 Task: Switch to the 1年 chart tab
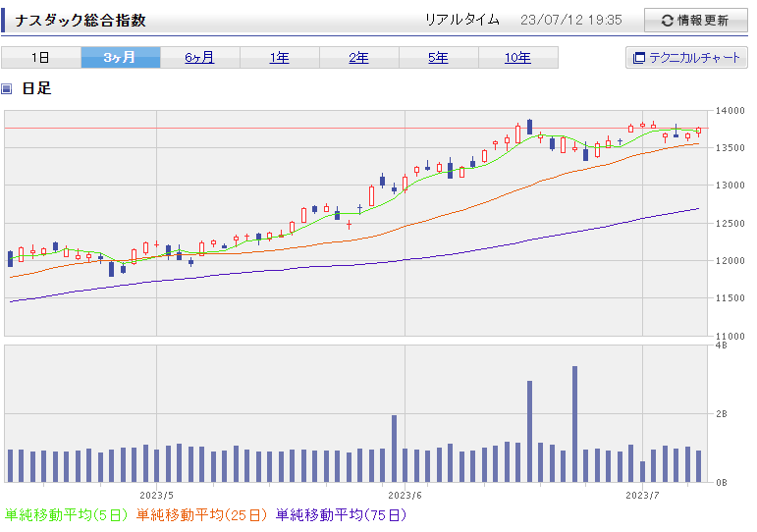(279, 58)
